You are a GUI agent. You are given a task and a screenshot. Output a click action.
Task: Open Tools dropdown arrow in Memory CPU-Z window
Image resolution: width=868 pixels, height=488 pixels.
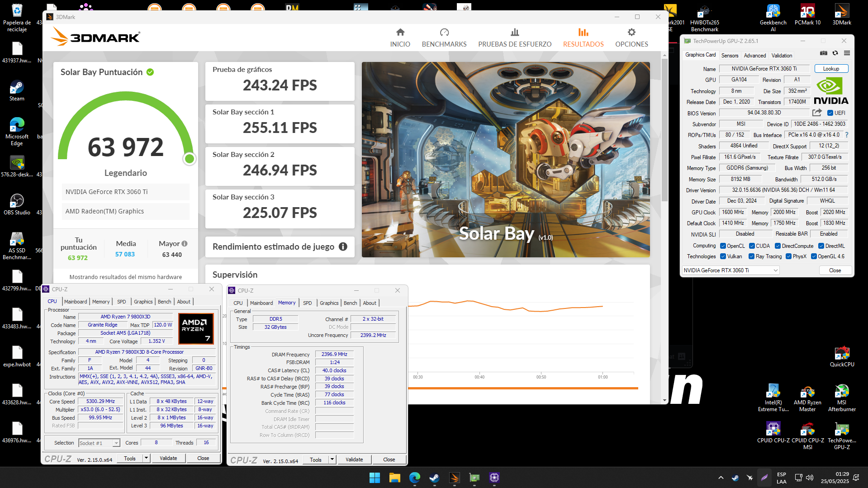click(332, 460)
